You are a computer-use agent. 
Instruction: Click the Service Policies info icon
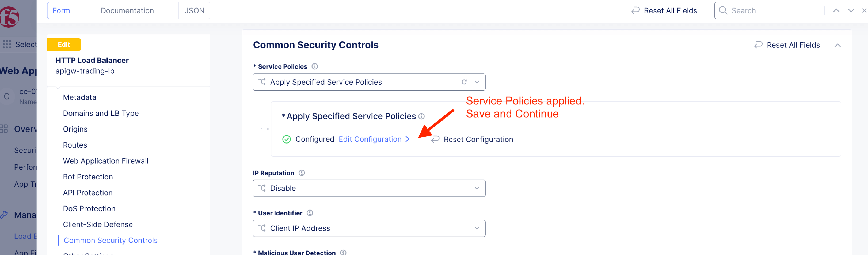pyautogui.click(x=315, y=66)
